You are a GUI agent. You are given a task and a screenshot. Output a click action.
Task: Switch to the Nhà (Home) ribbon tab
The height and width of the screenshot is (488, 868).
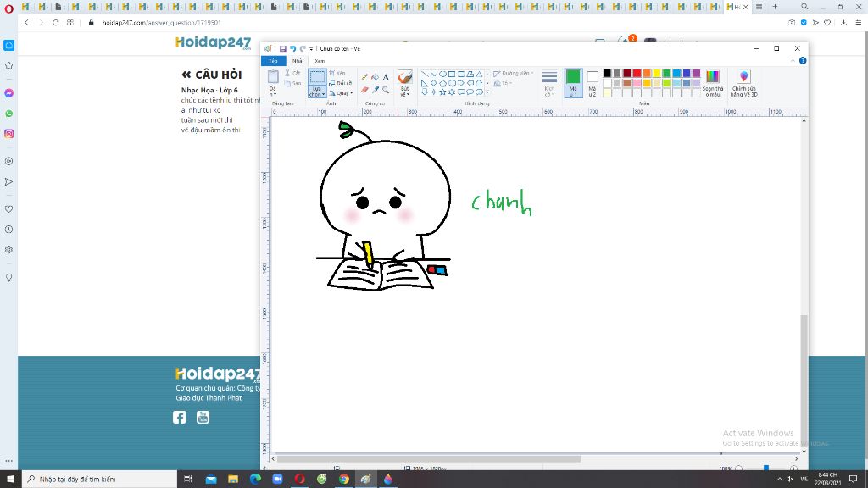[x=298, y=61]
